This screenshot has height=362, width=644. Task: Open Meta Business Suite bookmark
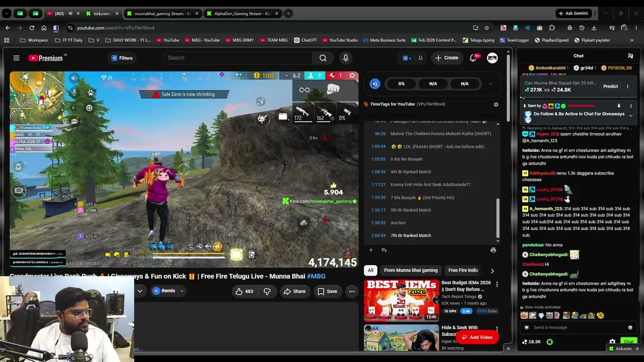(x=384, y=40)
